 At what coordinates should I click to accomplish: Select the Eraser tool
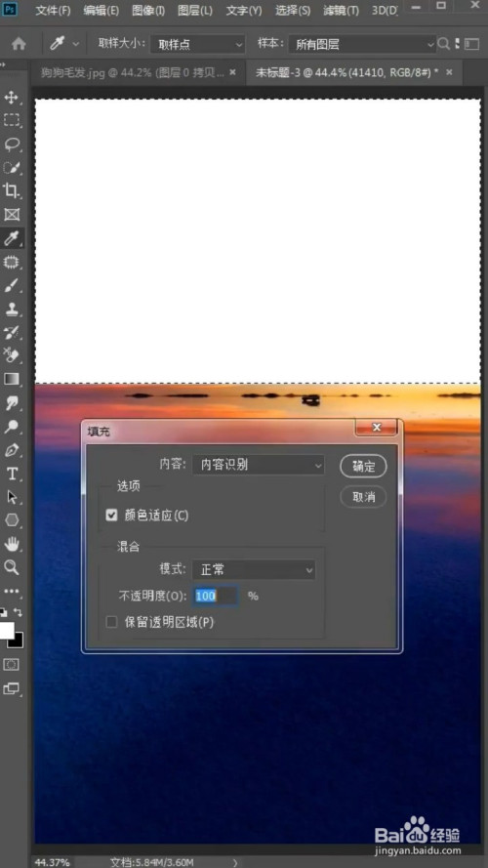[11, 355]
